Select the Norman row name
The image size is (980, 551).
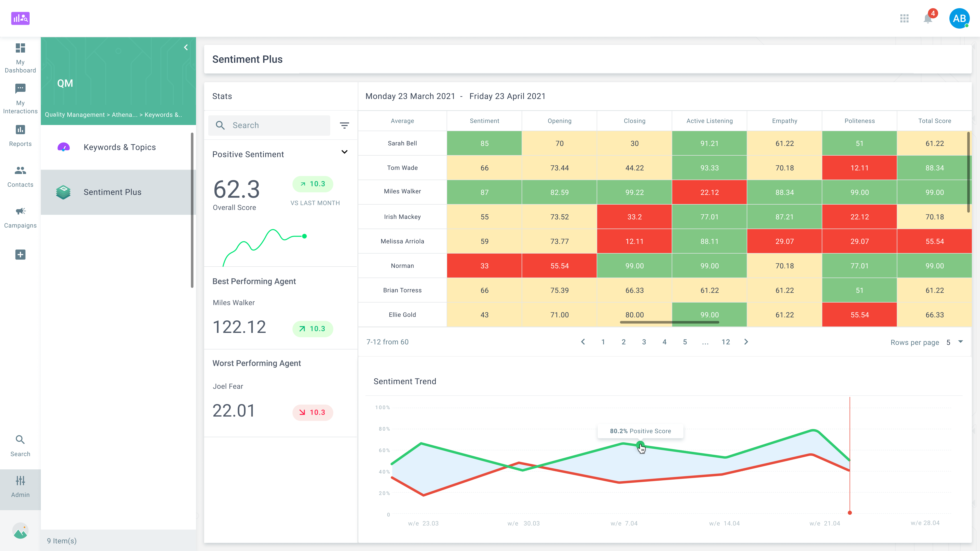[x=402, y=266]
